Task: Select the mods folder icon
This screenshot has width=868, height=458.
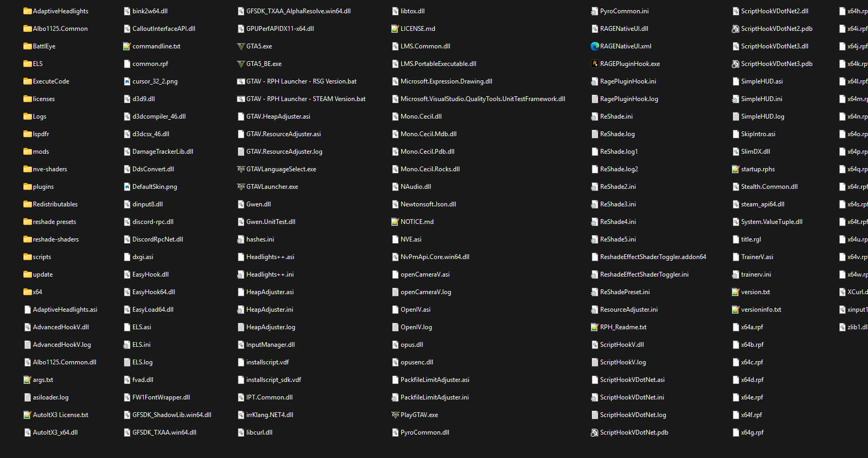Action: coord(27,152)
